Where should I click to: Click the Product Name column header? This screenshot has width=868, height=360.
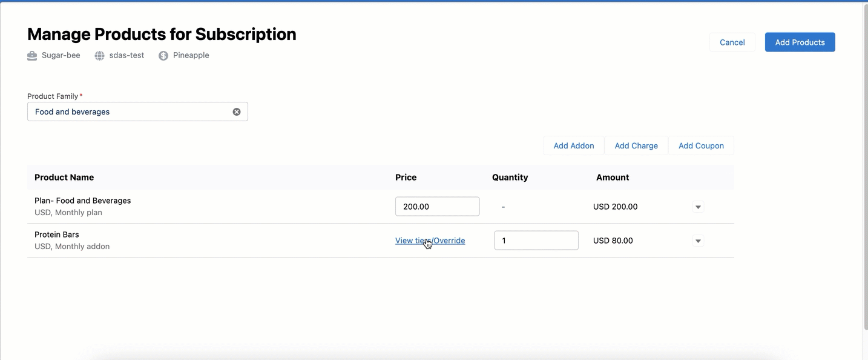[x=64, y=178]
